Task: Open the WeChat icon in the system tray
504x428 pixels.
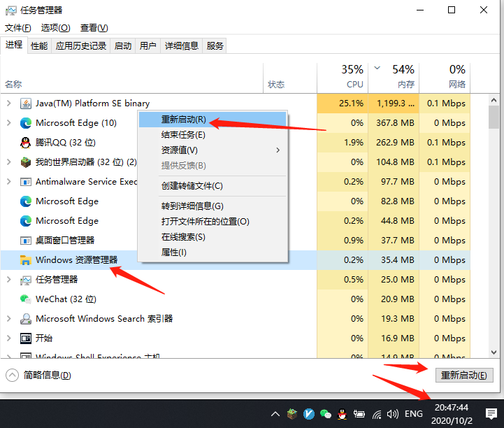Action: coord(326,414)
